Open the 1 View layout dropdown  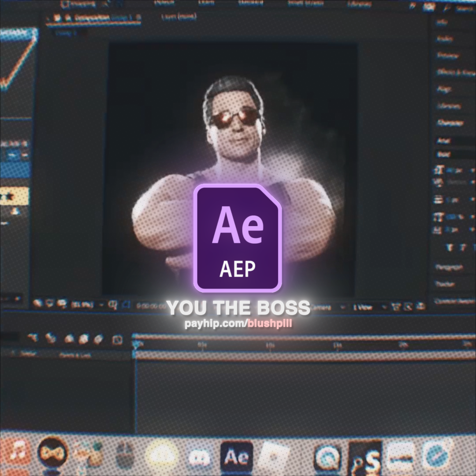[x=369, y=308]
